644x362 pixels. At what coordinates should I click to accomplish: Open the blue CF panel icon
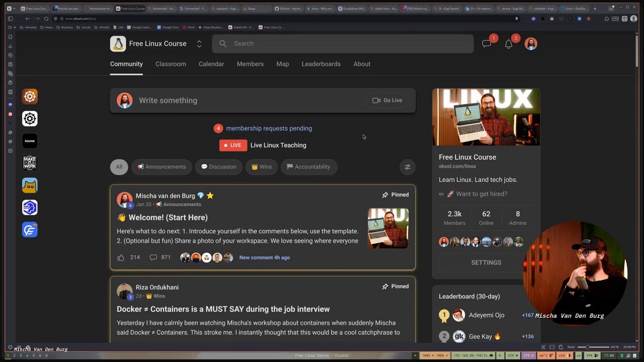tap(30, 230)
